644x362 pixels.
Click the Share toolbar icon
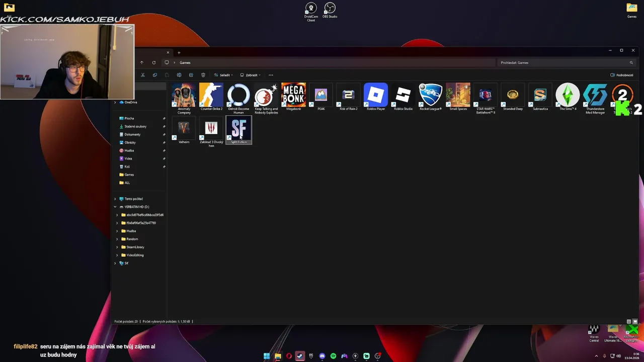191,75
